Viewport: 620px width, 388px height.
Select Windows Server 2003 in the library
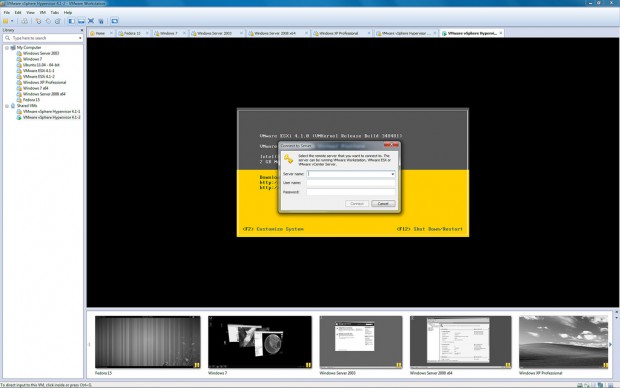pyautogui.click(x=41, y=53)
